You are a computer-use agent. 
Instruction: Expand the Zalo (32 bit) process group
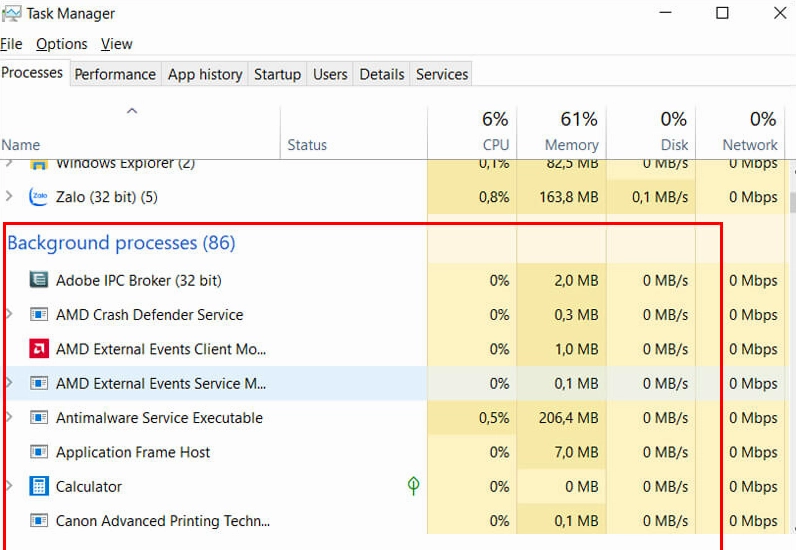pyautogui.click(x=10, y=197)
